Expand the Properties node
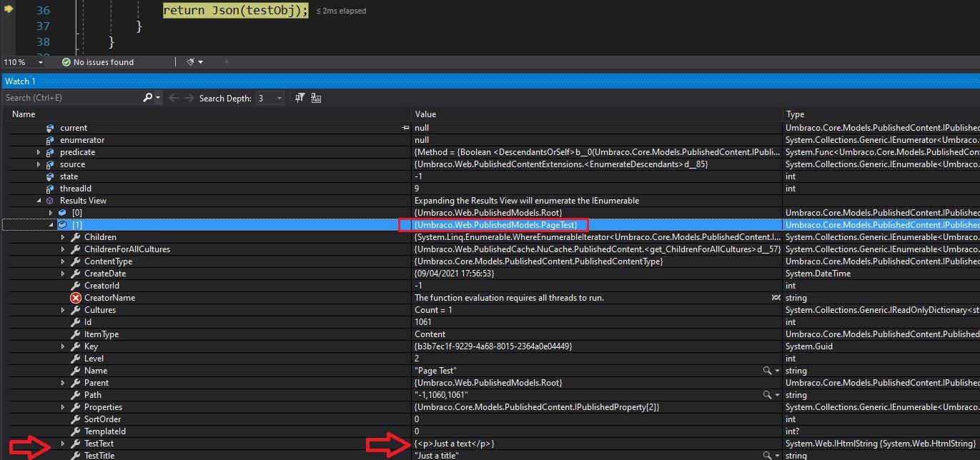Image resolution: width=980 pixels, height=460 pixels. 63,407
